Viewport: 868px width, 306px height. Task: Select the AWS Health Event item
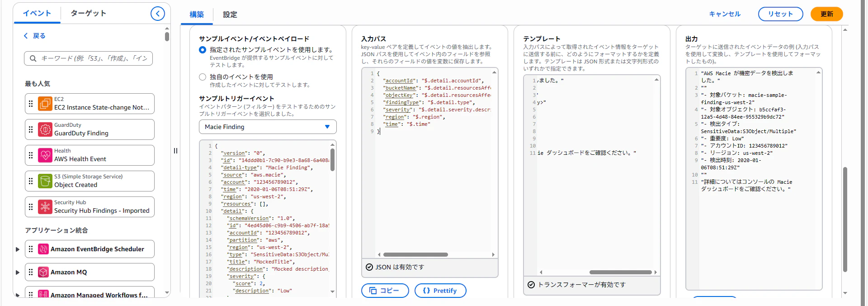point(90,155)
